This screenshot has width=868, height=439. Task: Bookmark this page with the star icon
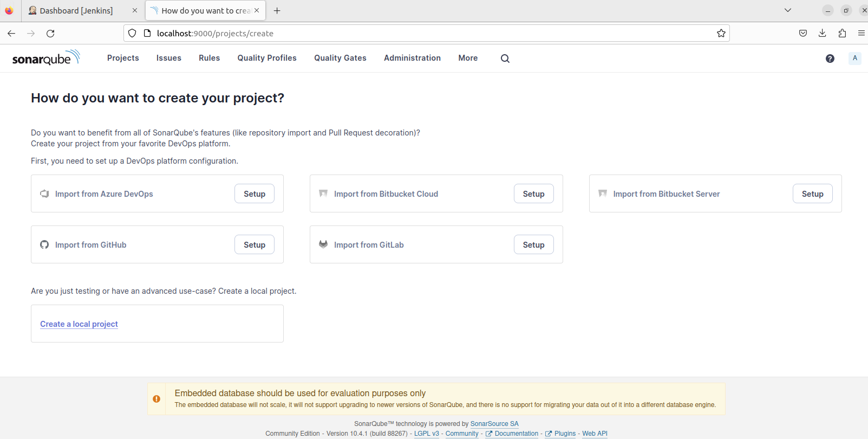point(721,33)
